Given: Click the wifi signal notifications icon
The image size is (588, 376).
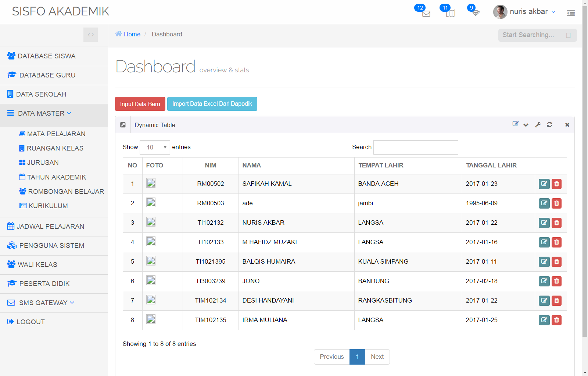Looking at the screenshot, I should click(x=476, y=13).
